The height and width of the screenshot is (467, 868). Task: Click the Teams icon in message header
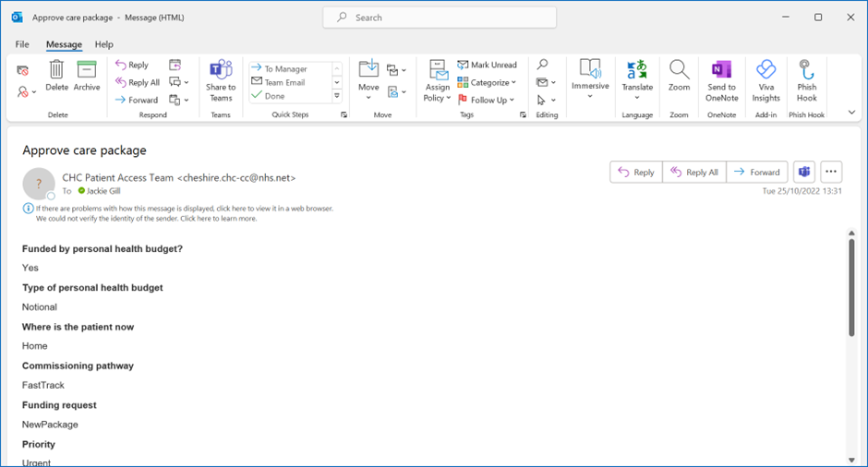[804, 172]
